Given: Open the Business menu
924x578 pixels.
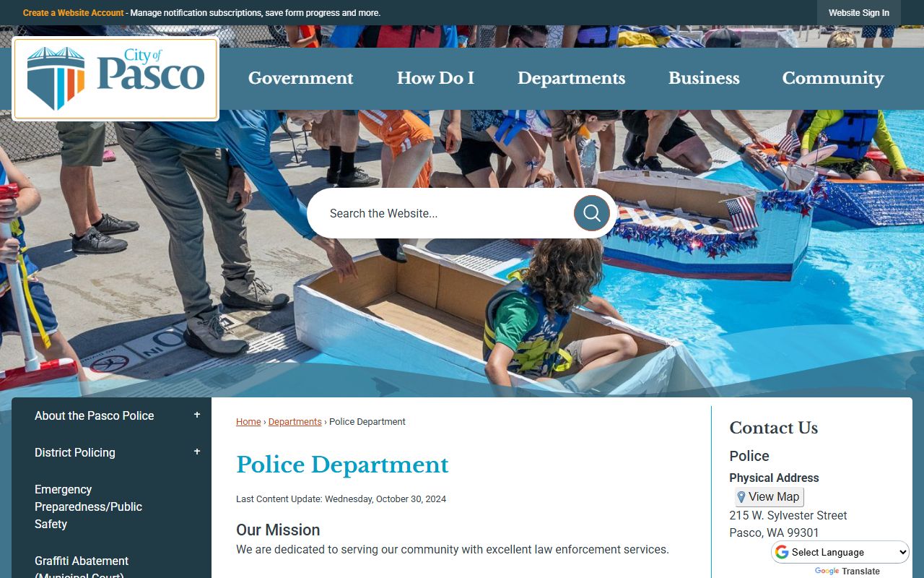Looking at the screenshot, I should coord(704,78).
